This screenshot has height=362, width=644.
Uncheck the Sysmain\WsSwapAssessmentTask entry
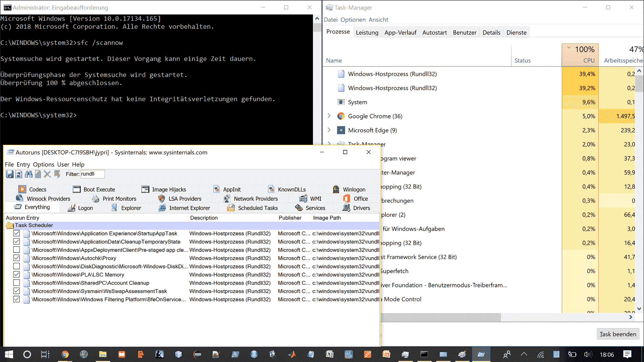16,291
